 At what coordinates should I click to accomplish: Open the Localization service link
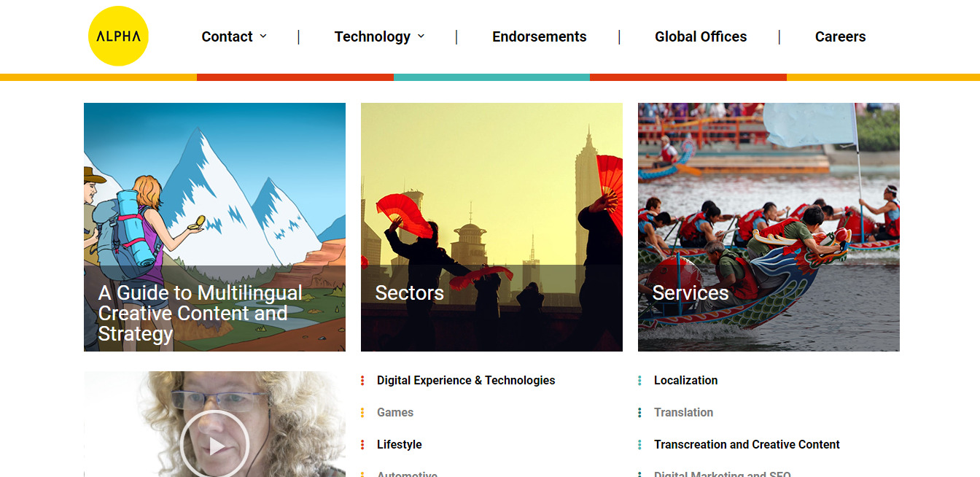pyautogui.click(x=685, y=380)
